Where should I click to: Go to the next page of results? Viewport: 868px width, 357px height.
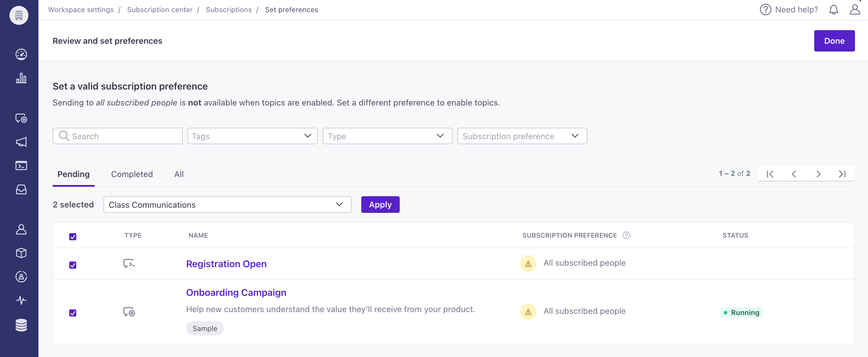click(818, 174)
